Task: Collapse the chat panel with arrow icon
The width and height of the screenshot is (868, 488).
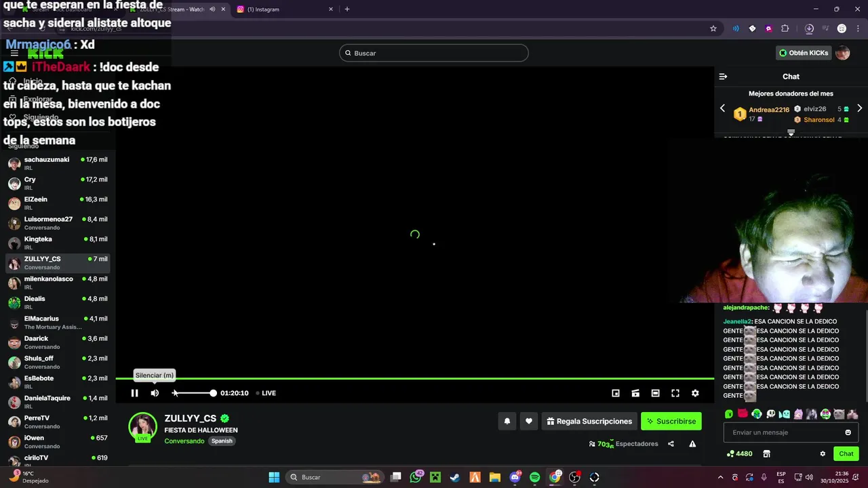Action: click(x=723, y=77)
